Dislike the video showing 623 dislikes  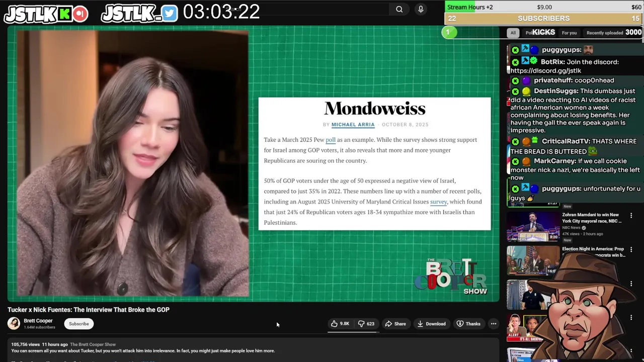(366, 324)
